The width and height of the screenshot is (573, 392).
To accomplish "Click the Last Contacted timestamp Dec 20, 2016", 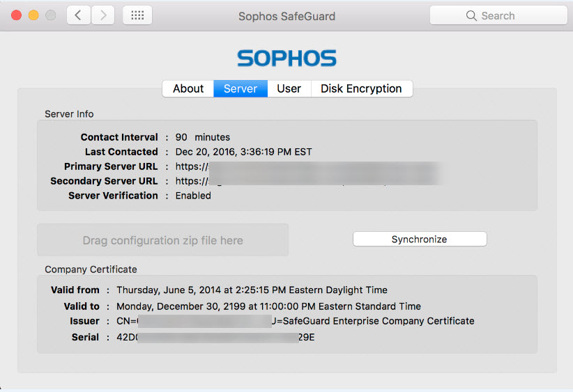I will [244, 152].
